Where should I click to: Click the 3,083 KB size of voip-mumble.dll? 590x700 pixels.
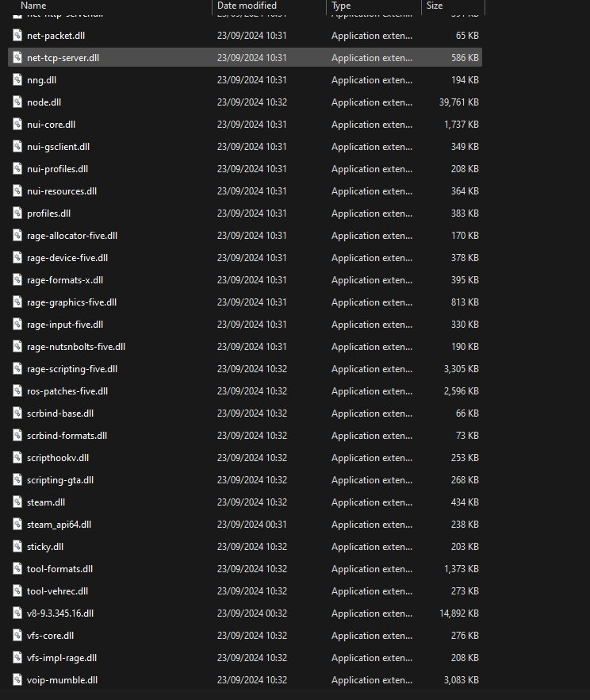pos(461,680)
